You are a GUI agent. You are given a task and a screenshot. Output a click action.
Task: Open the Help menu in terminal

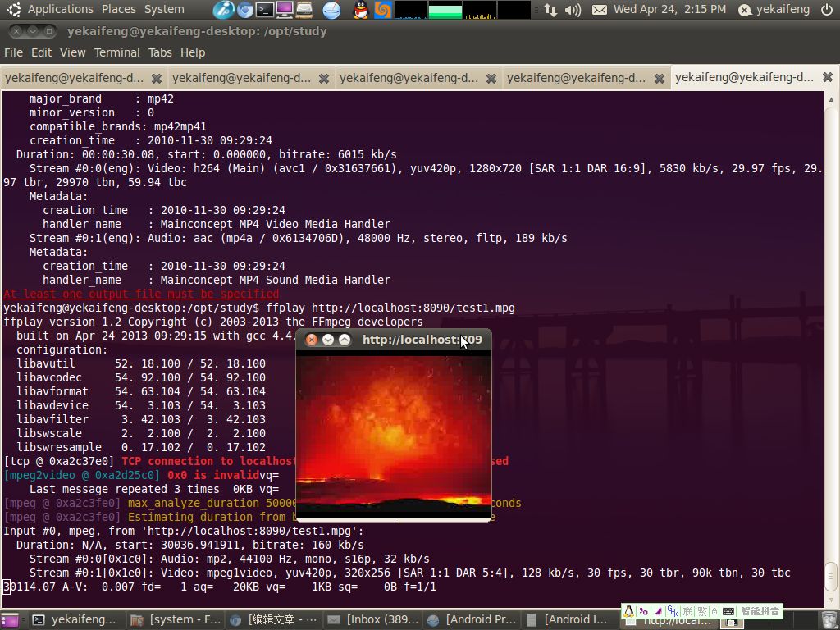(x=193, y=52)
